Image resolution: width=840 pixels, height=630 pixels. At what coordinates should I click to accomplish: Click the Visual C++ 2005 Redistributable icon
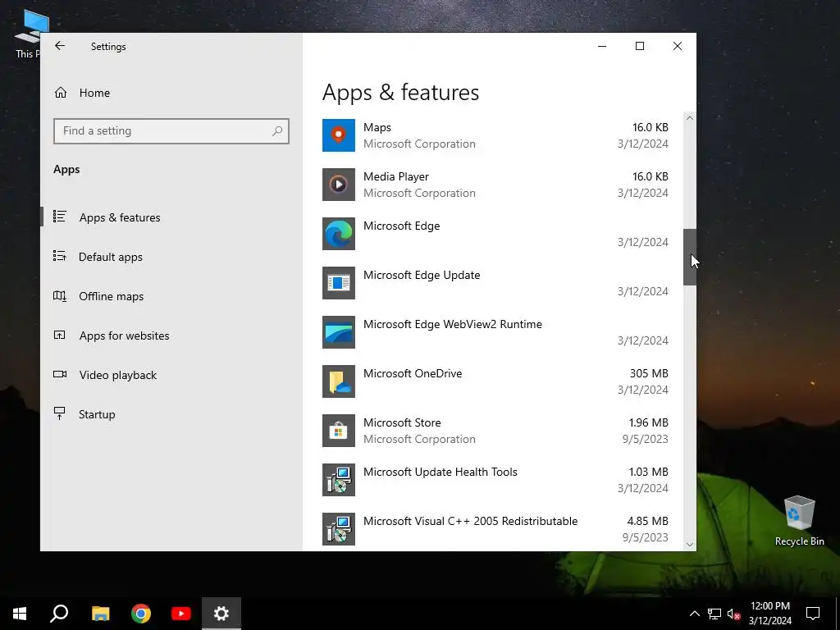(x=339, y=529)
